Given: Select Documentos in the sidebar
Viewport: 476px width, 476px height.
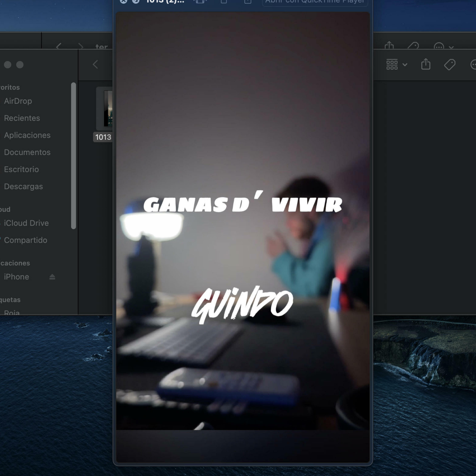Looking at the screenshot, I should 27,152.
